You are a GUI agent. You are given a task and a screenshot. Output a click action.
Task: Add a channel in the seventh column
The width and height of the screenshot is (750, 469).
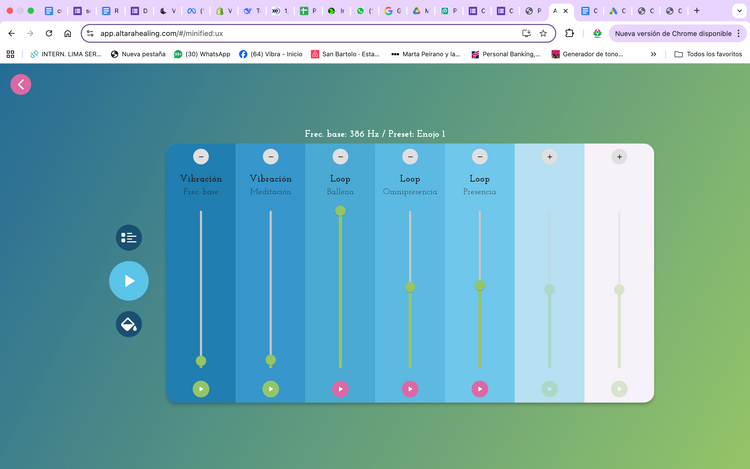tap(619, 157)
